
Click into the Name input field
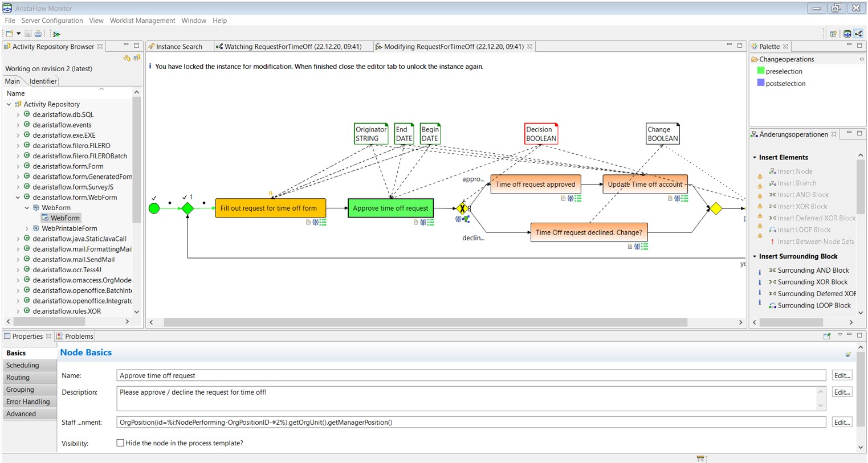[x=471, y=376]
